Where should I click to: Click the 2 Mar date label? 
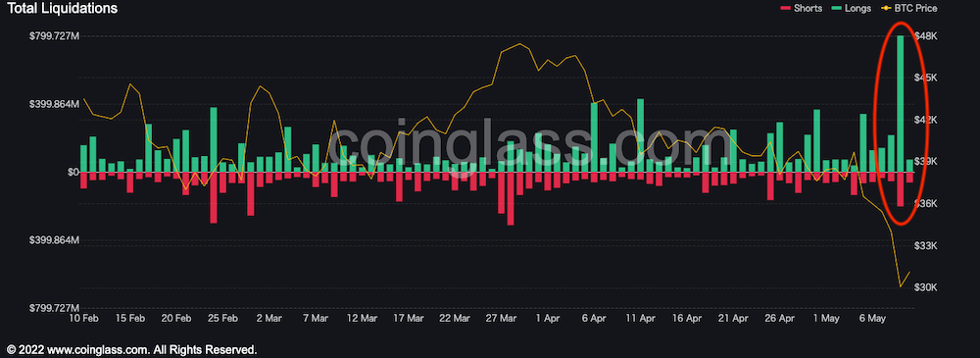point(269,319)
